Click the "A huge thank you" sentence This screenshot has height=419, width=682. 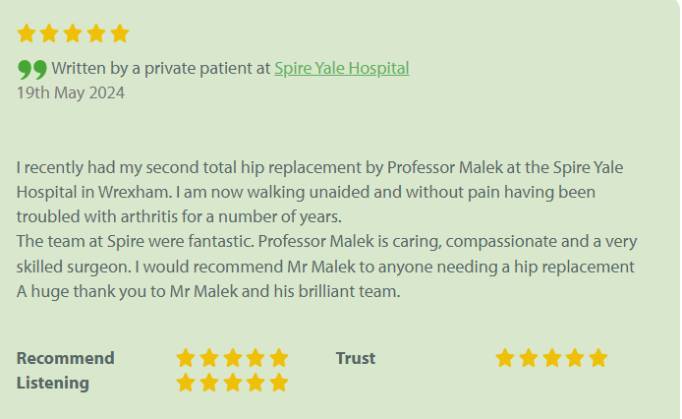coord(208,291)
